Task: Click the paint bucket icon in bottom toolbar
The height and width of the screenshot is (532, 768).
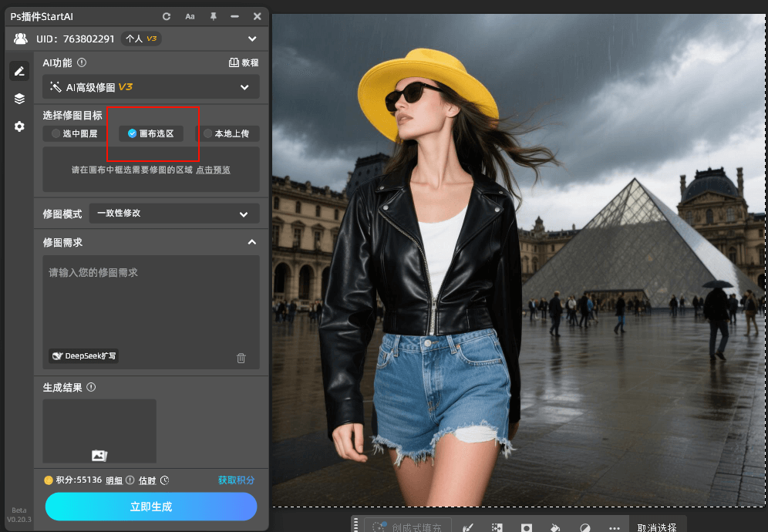Action: click(554, 528)
